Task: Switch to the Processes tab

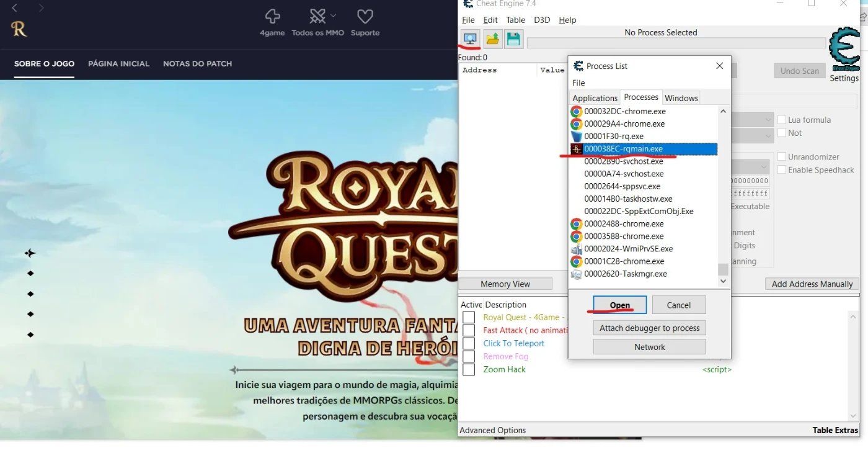Action: 641,97
